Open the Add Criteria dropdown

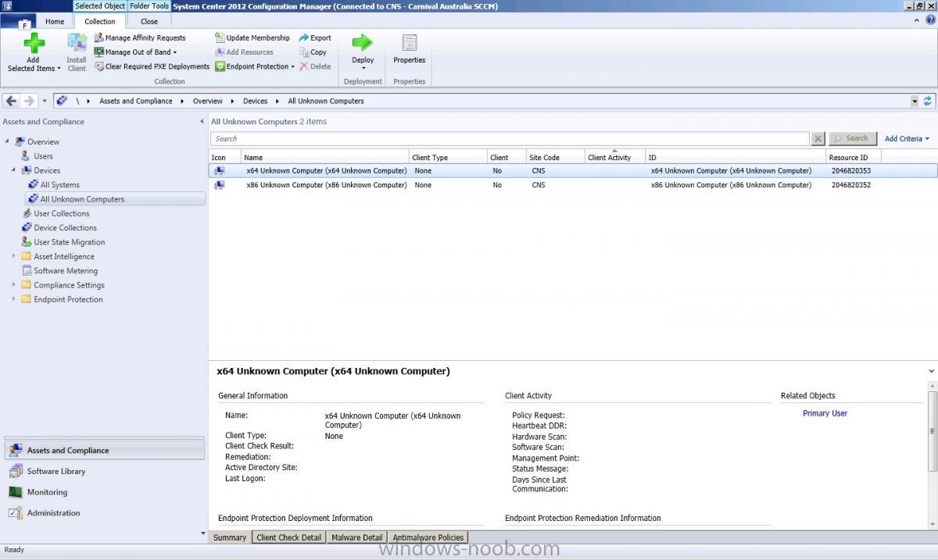(907, 138)
